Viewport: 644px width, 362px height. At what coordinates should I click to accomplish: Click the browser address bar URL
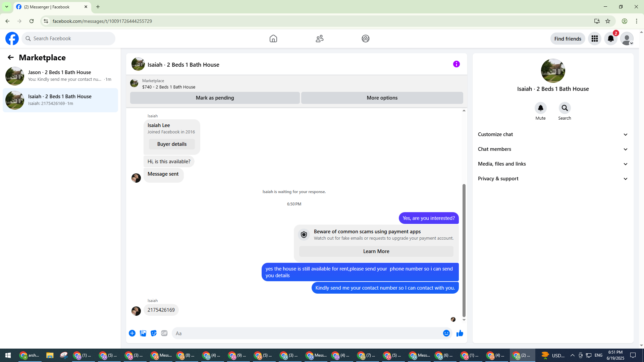[102, 21]
